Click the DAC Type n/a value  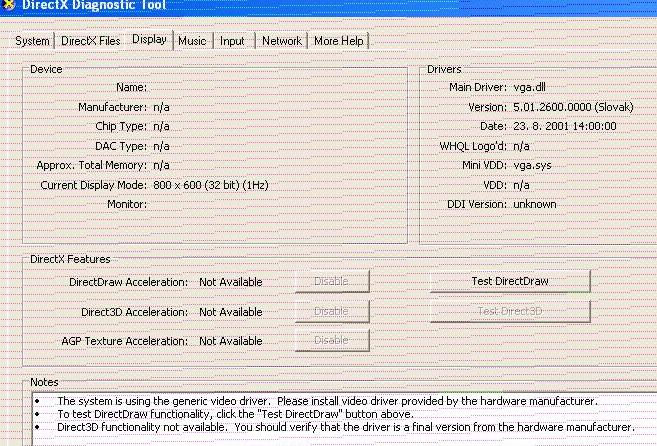click(x=161, y=146)
